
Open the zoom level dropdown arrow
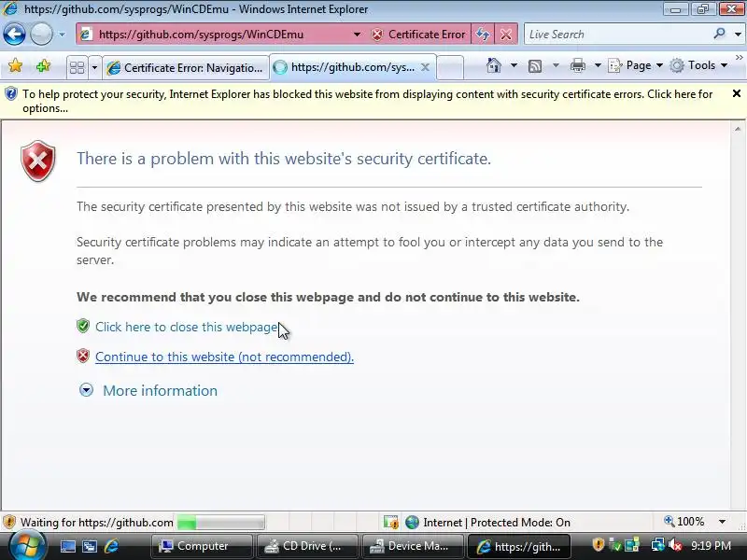[722, 522]
